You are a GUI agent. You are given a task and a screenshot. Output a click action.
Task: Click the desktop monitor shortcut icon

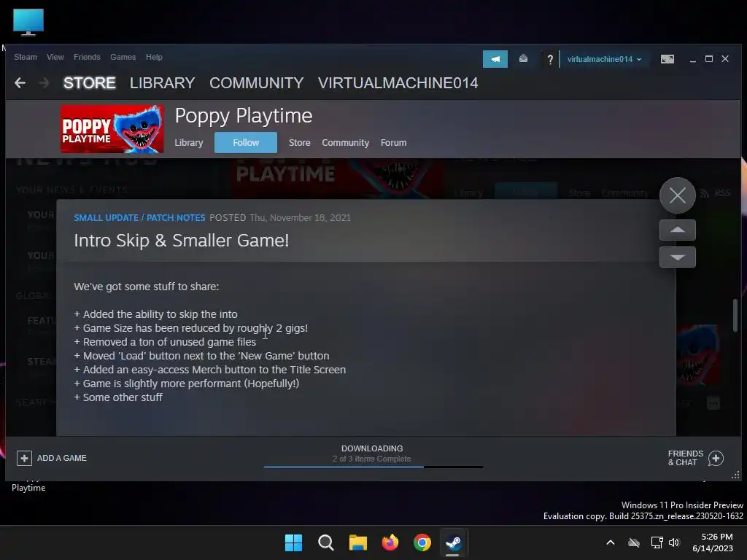tap(28, 22)
